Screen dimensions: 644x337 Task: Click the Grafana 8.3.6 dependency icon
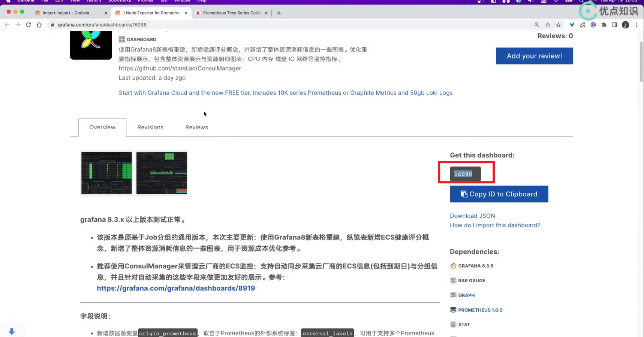pyautogui.click(x=453, y=266)
